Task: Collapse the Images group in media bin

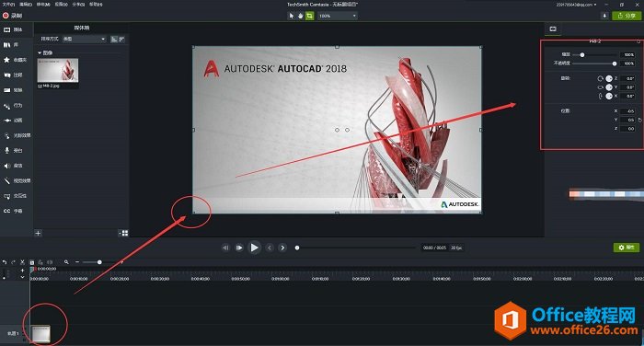Action: pyautogui.click(x=40, y=52)
